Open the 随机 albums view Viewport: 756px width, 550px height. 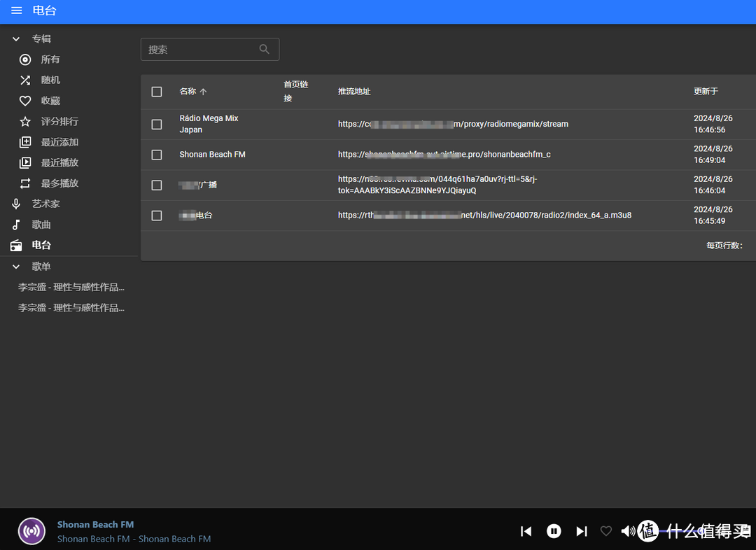50,80
